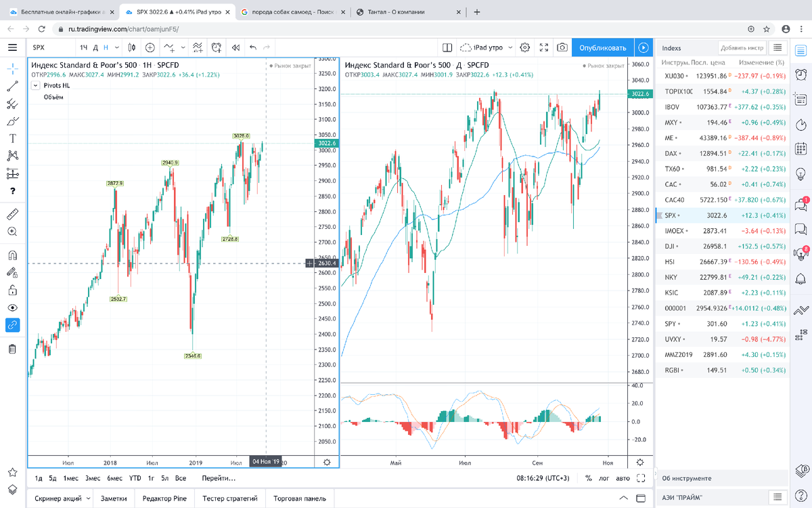Click the Опубликовать button
This screenshot has height=508, width=812.
click(603, 47)
